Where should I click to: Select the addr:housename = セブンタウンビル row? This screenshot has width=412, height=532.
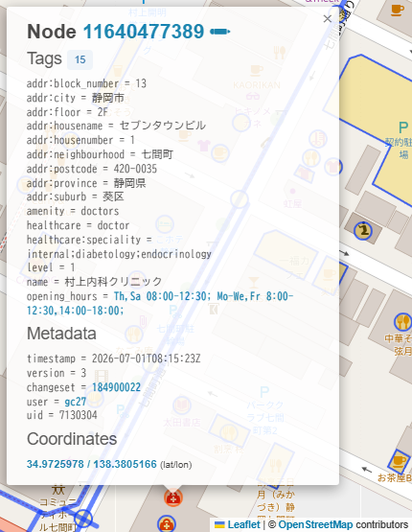[x=116, y=126]
